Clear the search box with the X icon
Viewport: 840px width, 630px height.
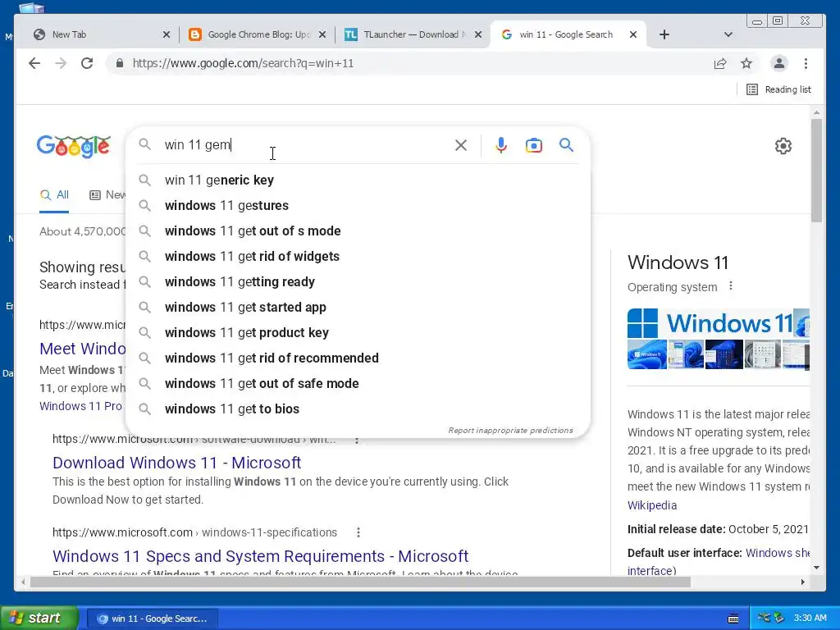(461, 145)
